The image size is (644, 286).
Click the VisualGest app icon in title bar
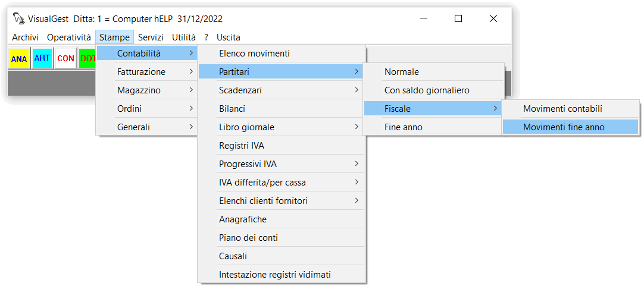[x=18, y=18]
